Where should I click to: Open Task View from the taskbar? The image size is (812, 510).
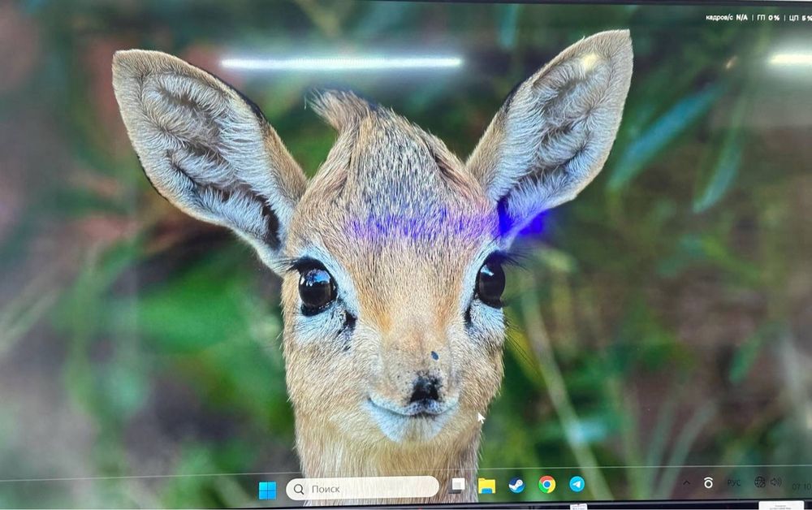click(x=457, y=485)
